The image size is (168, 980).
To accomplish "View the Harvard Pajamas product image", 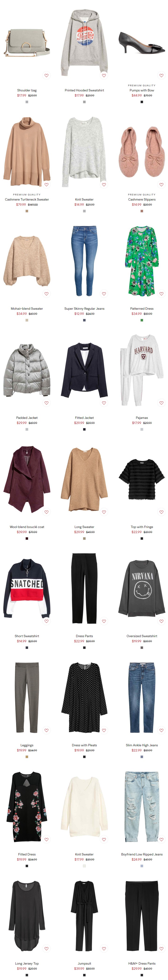I will 142,370.
